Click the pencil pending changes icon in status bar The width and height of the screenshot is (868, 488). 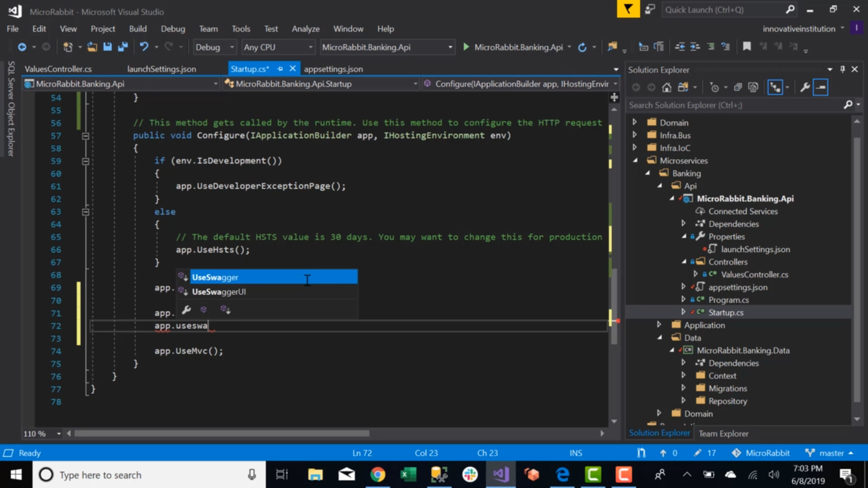click(697, 453)
